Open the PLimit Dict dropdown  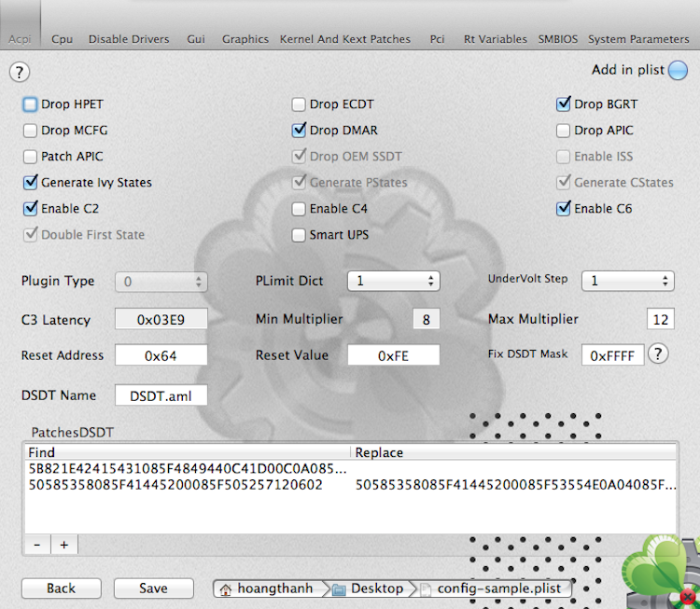393,281
